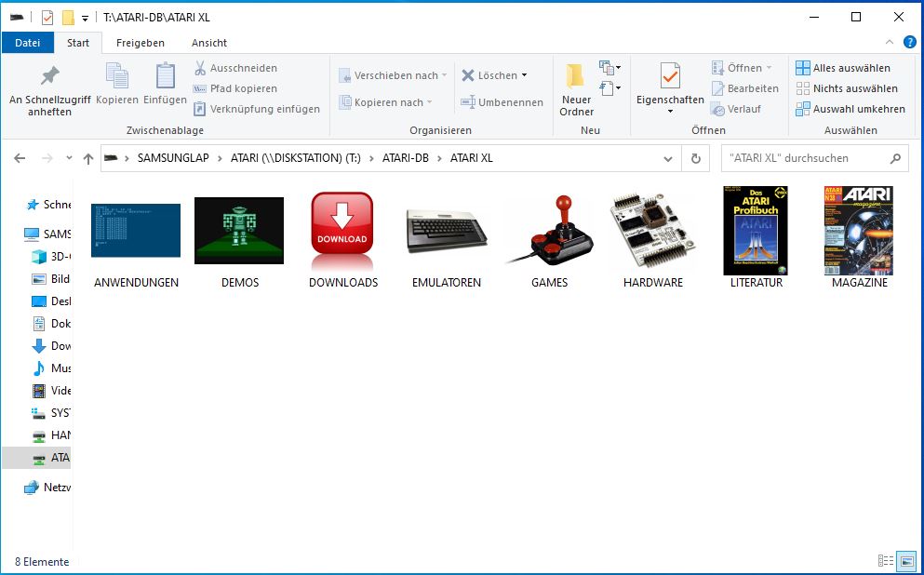This screenshot has height=575, width=924.
Task: Select the LITERATUR book cover folder
Action: click(757, 231)
